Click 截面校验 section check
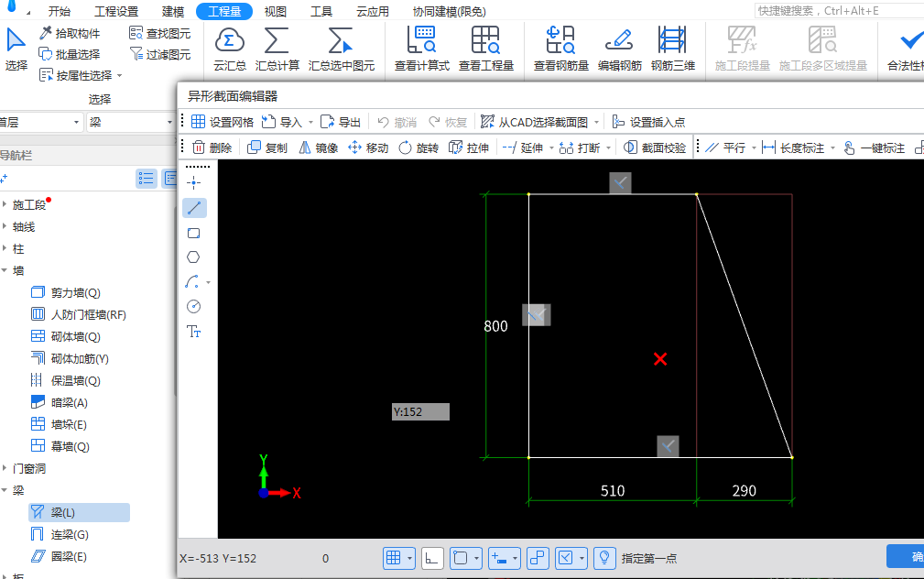Image resolution: width=924 pixels, height=579 pixels. (655, 147)
